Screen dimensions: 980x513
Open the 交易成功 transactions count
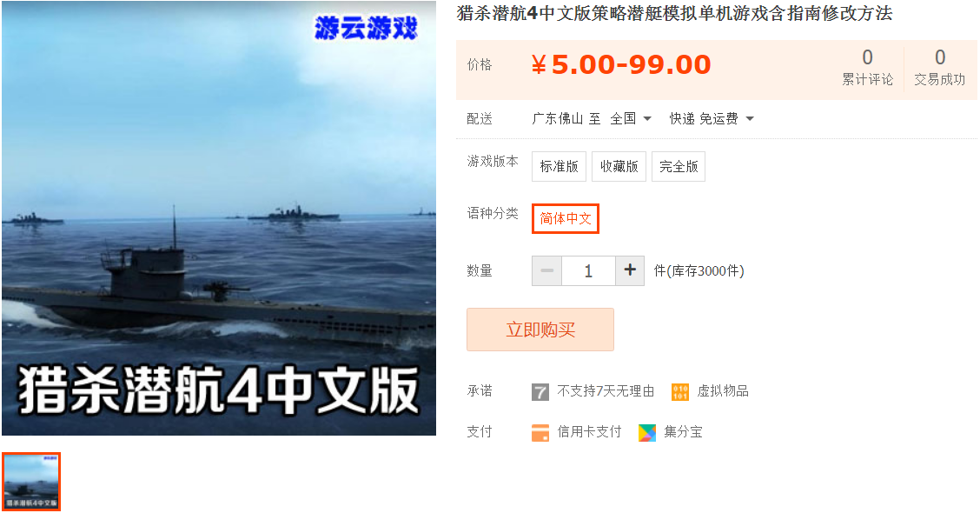point(939,68)
